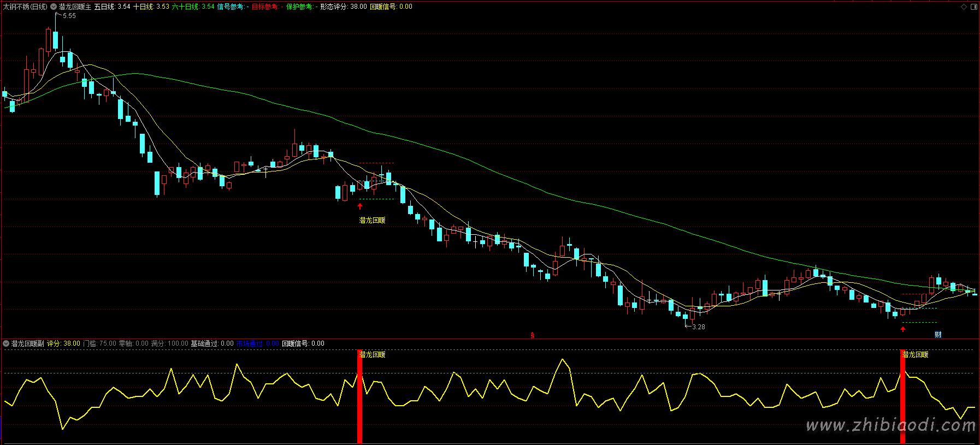The image size is (980, 445).
Task: Click the 5.55 high price label
Action: 69,16
